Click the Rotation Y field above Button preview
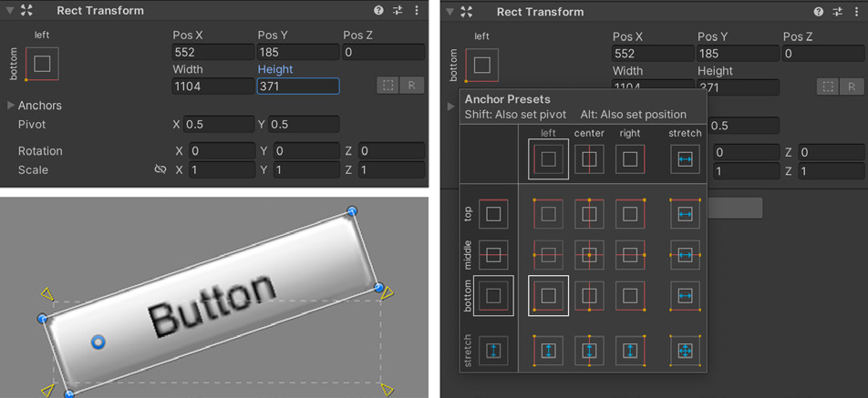This screenshot has width=868, height=398. pyautogui.click(x=306, y=151)
